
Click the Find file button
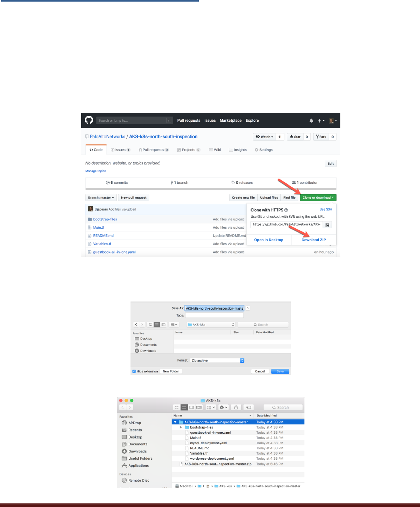290,197
